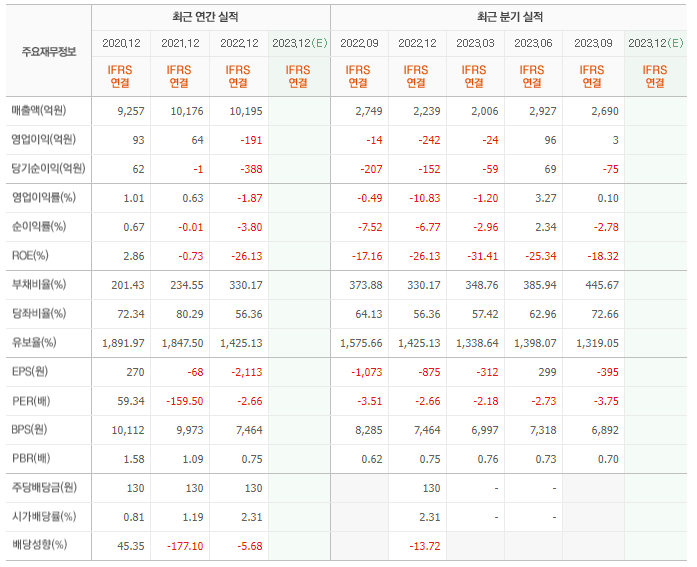Click the -388 net income value
This screenshot has width=697, height=567.
(x=251, y=169)
